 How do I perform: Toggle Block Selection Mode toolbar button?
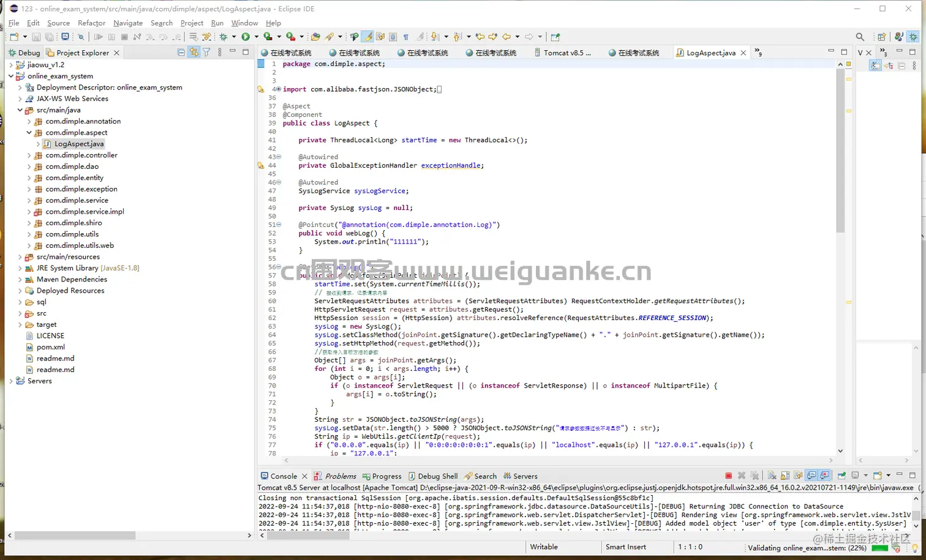(x=393, y=37)
